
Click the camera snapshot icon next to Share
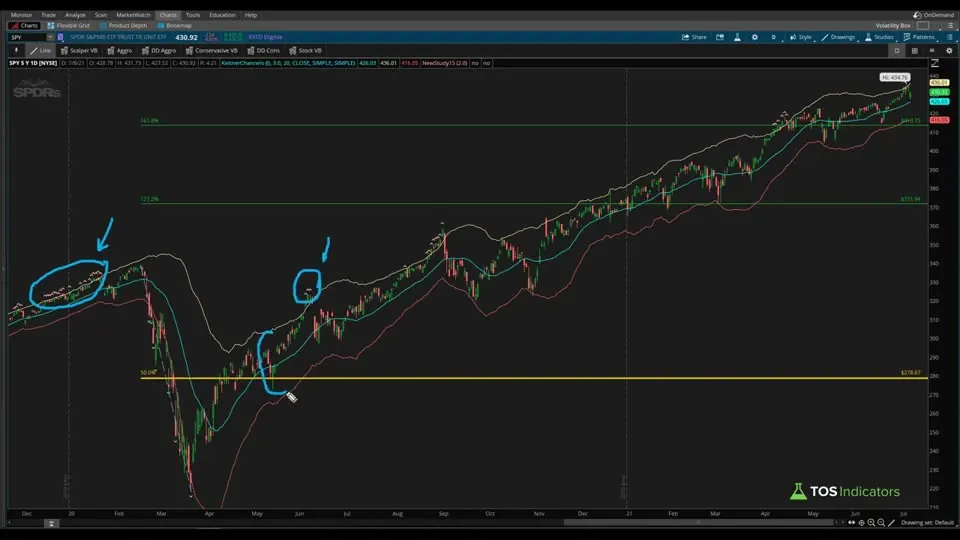720,37
